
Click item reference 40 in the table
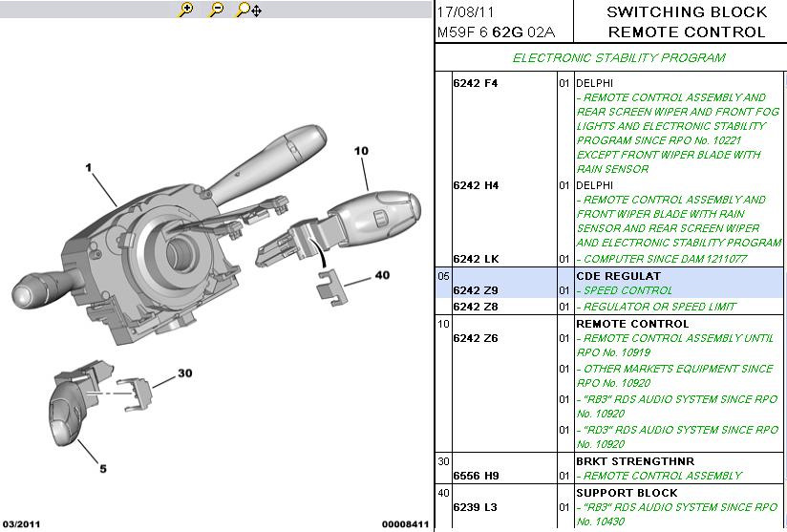point(443,493)
